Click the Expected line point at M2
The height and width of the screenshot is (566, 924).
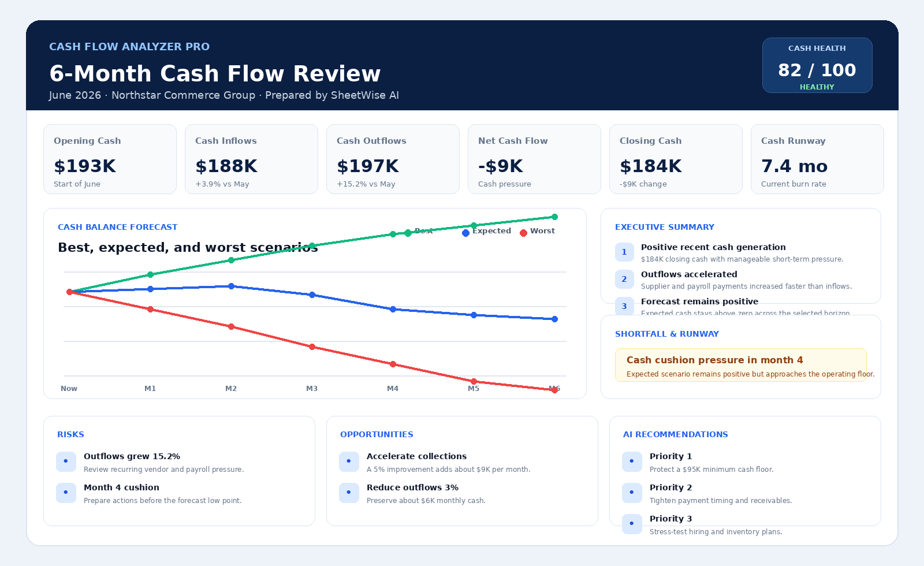click(x=231, y=286)
